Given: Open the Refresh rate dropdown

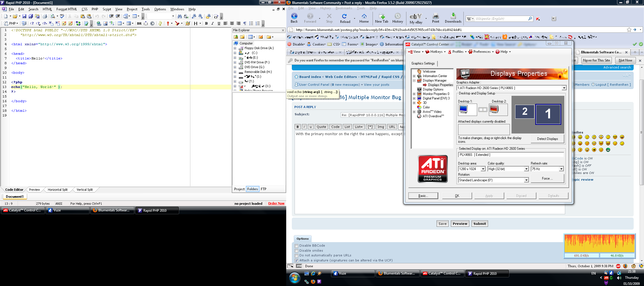Looking at the screenshot, I should point(561,169).
